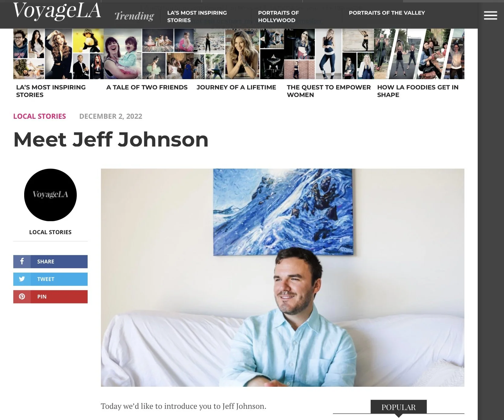Click The Quest to Empower Women thumbnail
The height and width of the screenshot is (420, 504).
pos(329,54)
